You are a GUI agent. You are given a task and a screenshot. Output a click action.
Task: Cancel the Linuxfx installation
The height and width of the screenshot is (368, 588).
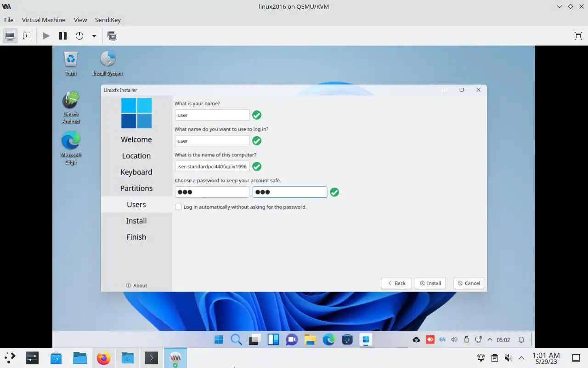[469, 283]
